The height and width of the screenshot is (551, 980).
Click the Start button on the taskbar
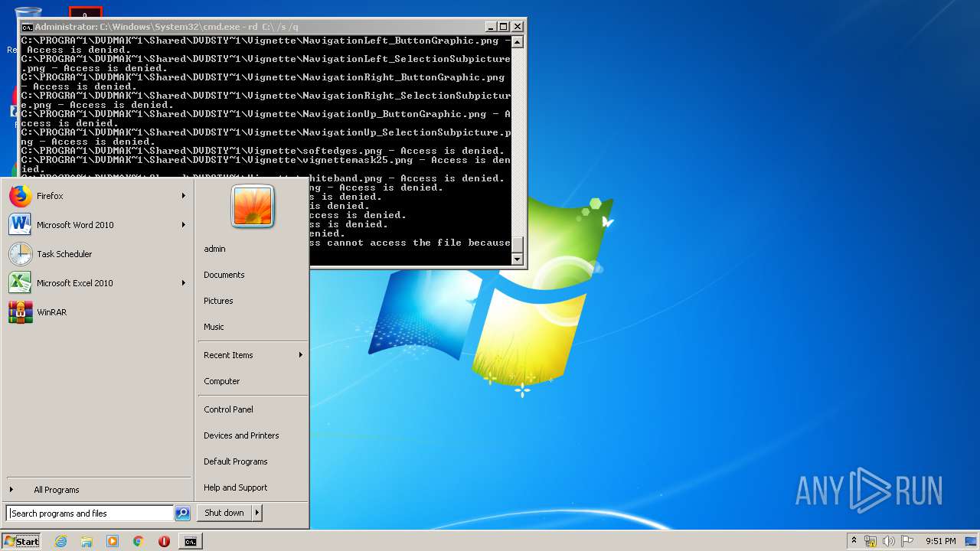point(21,541)
